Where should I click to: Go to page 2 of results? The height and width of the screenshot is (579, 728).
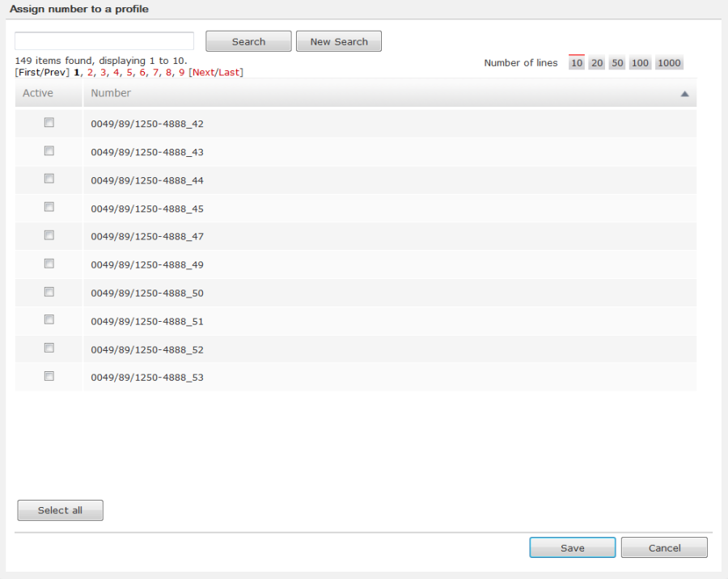pyautogui.click(x=89, y=72)
